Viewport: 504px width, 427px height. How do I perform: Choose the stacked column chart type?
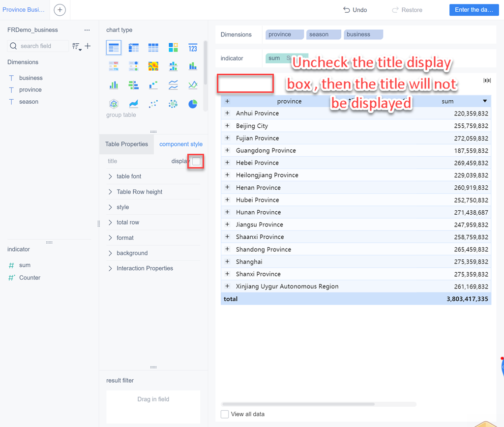pos(193,66)
